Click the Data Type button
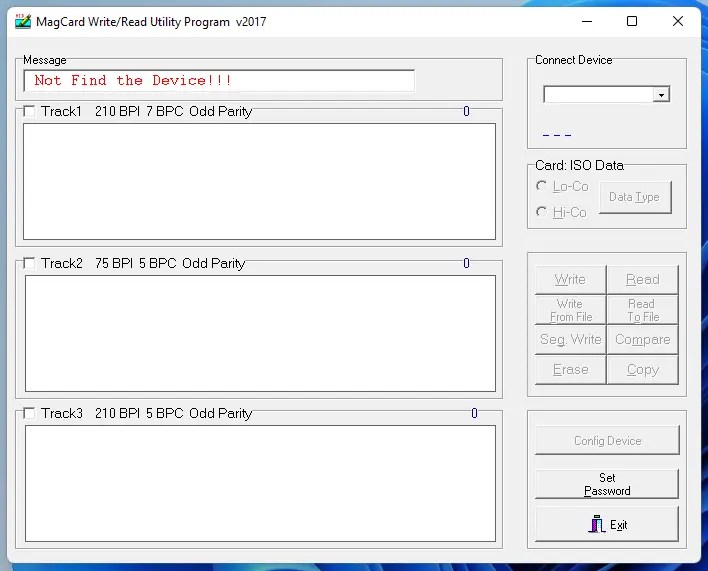This screenshot has height=571, width=708. click(635, 197)
